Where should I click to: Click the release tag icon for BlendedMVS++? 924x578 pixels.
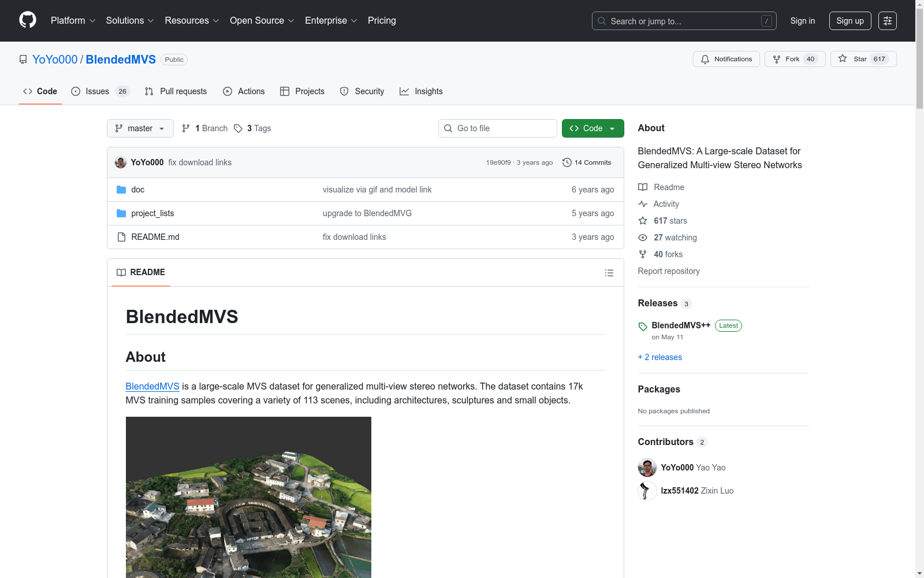(643, 327)
